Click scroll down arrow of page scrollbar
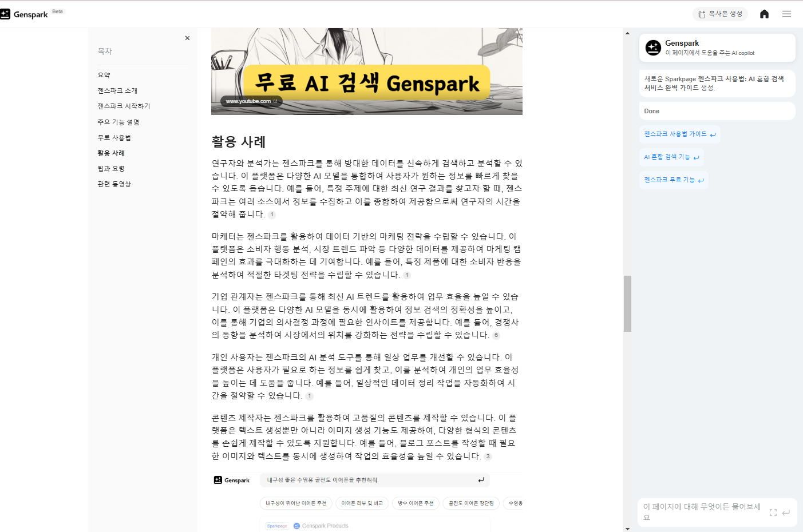 627,529
